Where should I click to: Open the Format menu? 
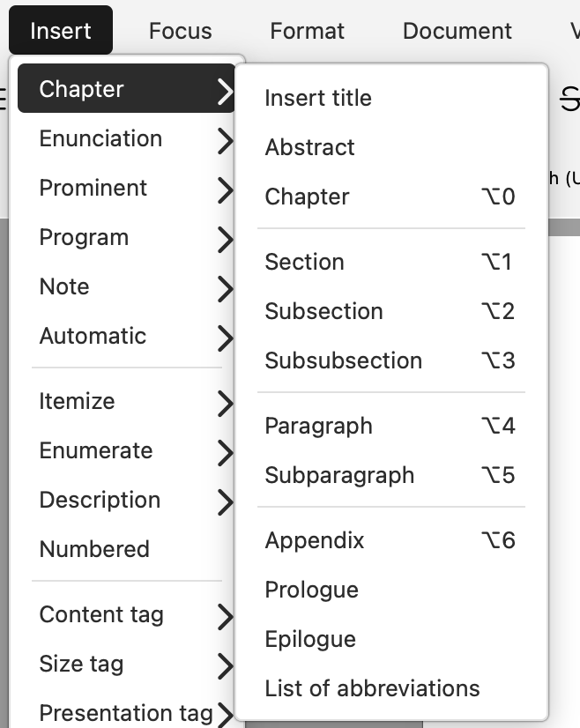click(x=307, y=31)
